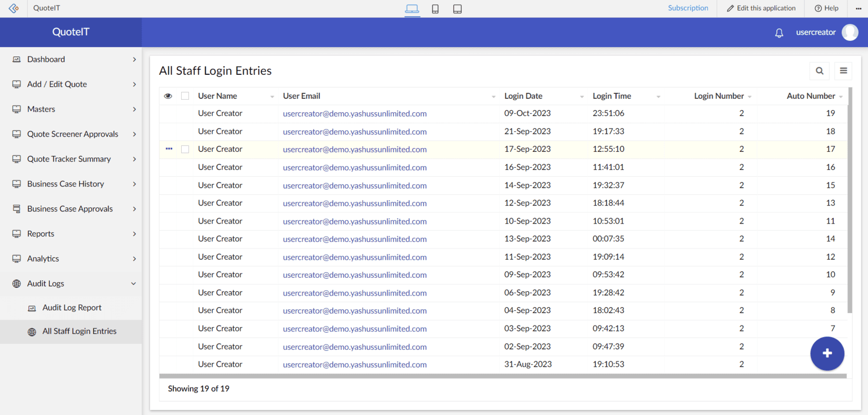Check the 17-Sep-2023 row checkbox
This screenshot has width=868, height=415.
click(x=185, y=149)
